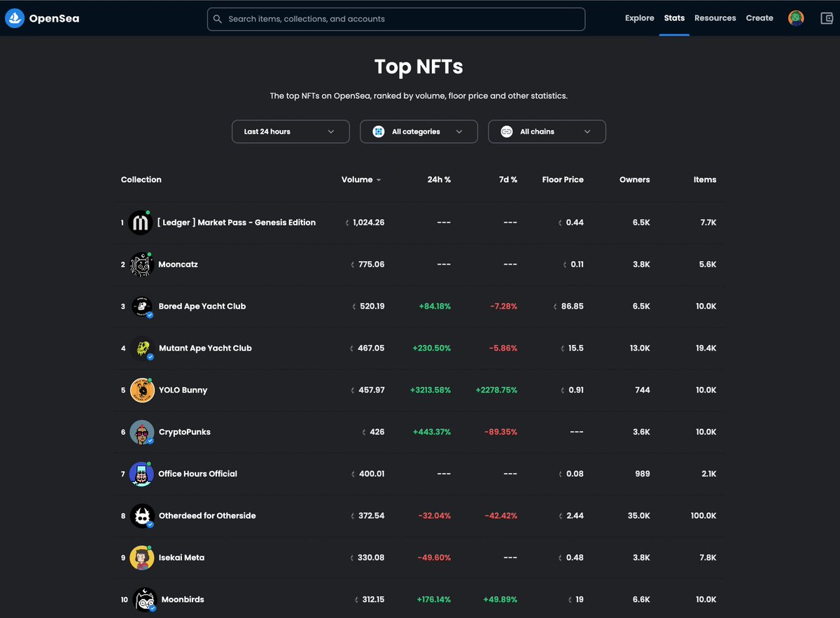This screenshot has width=840, height=618.
Task: Open the Ledger Market Pass Genesis Edition collection
Action: pos(237,223)
